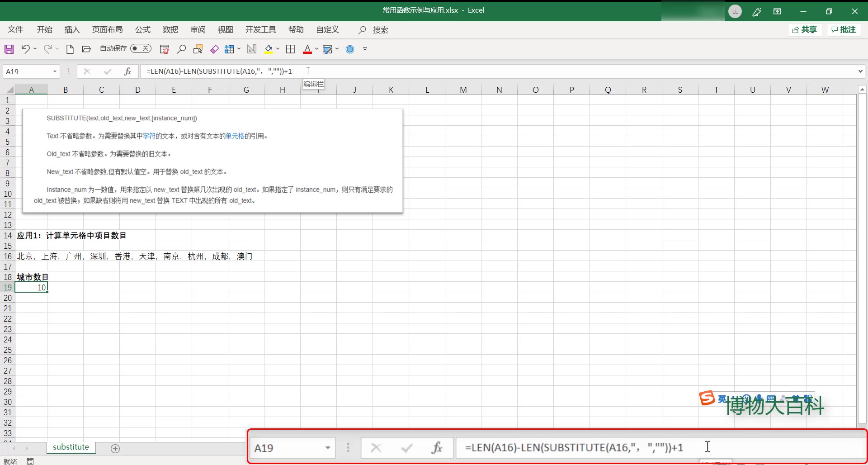Screen dimensions: 868x465
Task: Click the Save icon in quick access toolbar
Action: [9, 49]
